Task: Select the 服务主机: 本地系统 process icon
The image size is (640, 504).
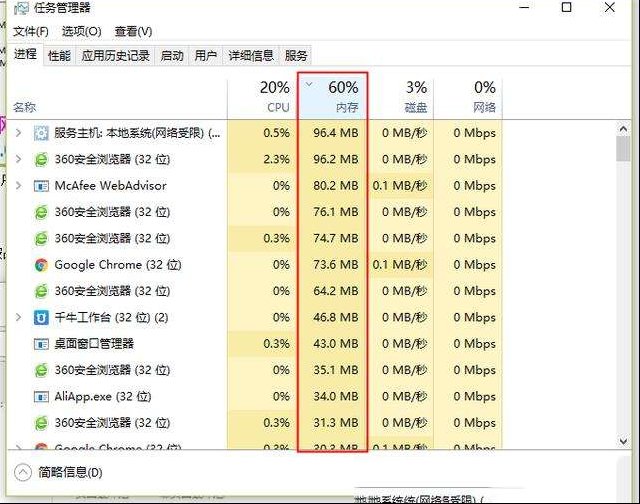Action: click(x=41, y=133)
